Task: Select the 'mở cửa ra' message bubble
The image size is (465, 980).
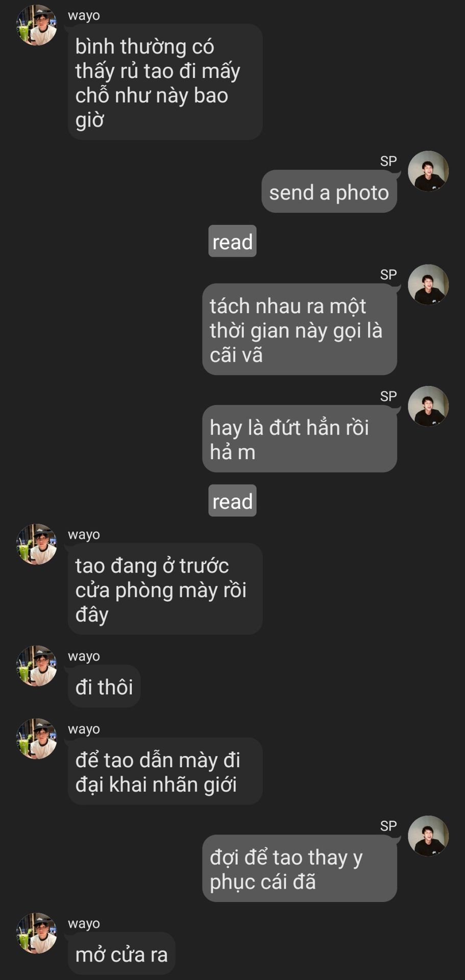Action: (x=121, y=953)
